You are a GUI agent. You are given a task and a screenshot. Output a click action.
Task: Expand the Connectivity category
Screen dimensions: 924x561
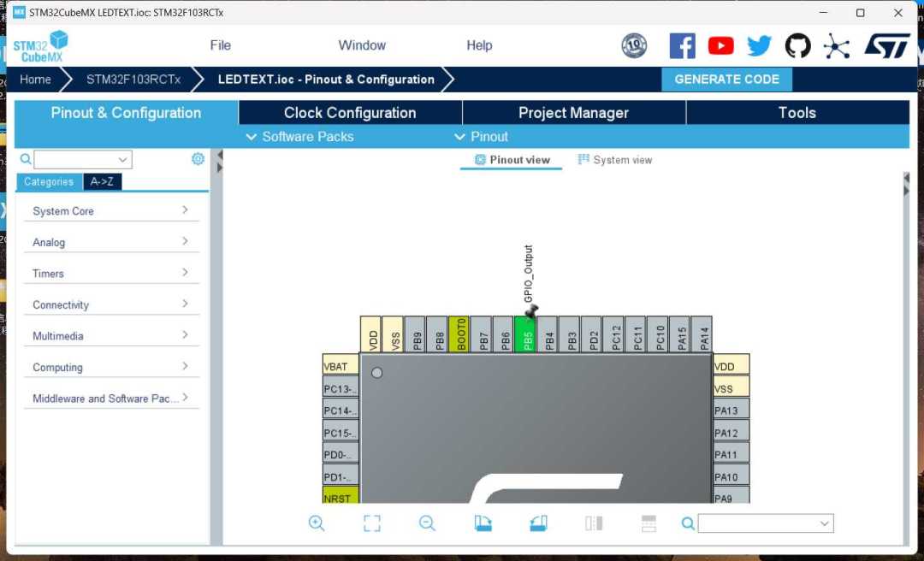pos(111,304)
